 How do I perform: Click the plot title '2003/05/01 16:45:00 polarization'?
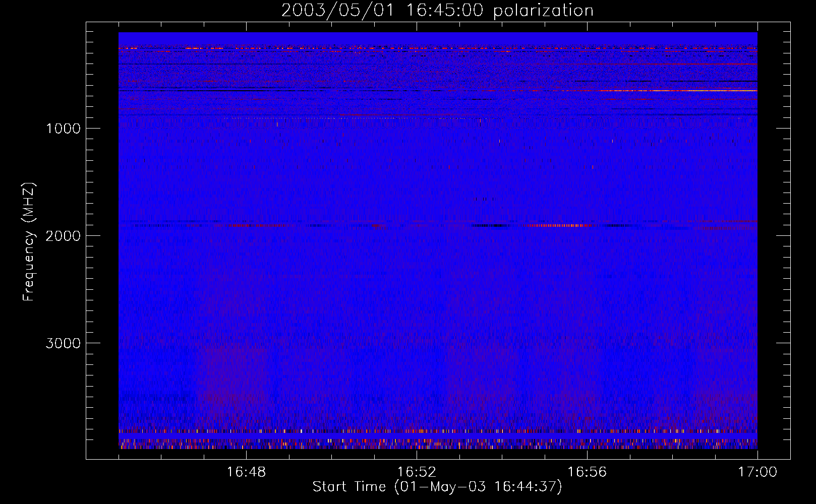pos(437,11)
